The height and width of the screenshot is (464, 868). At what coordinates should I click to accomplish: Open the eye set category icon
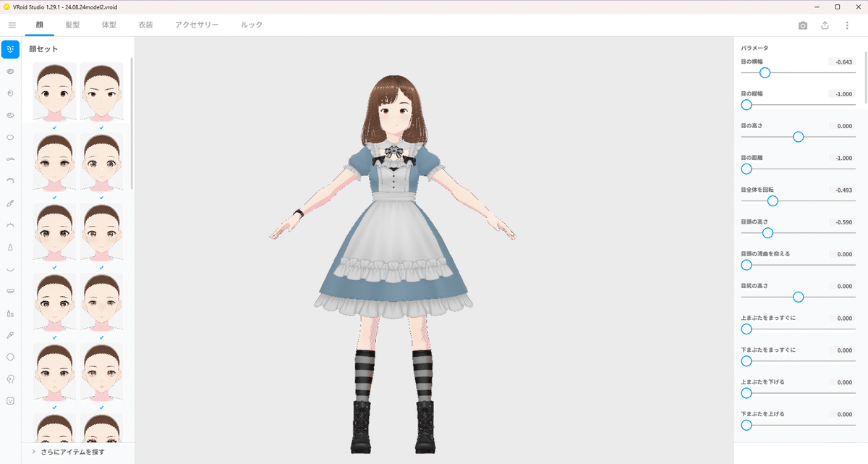(x=10, y=72)
